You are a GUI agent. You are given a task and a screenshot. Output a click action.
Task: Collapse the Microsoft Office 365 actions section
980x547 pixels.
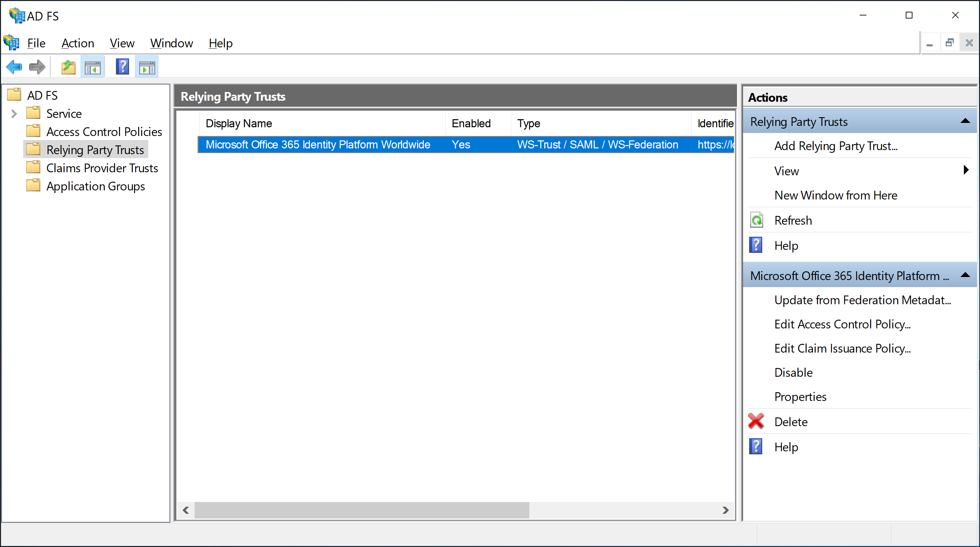coord(965,275)
